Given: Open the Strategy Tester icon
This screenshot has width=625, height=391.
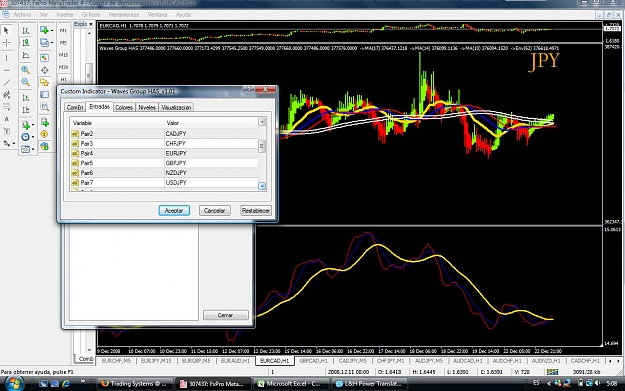Looking at the screenshot, I should (45, 107).
